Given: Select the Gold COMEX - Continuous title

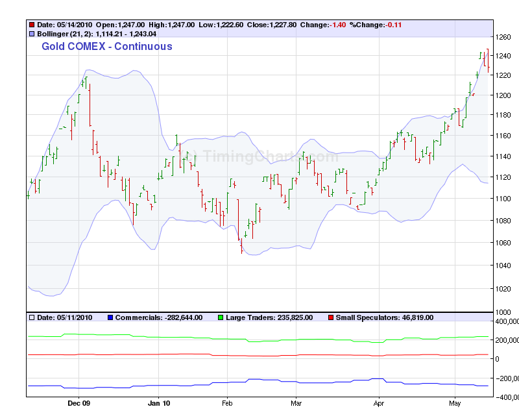Looking at the screenshot, I should click(x=107, y=47).
